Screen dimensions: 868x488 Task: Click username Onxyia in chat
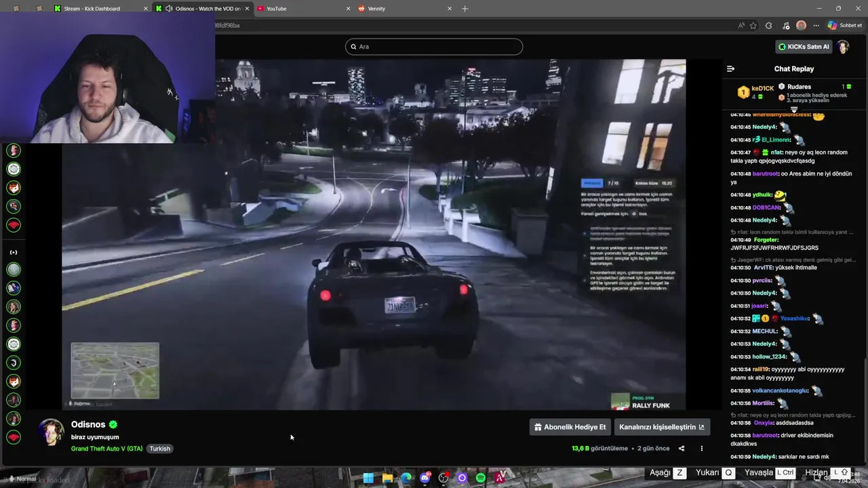[x=764, y=423]
